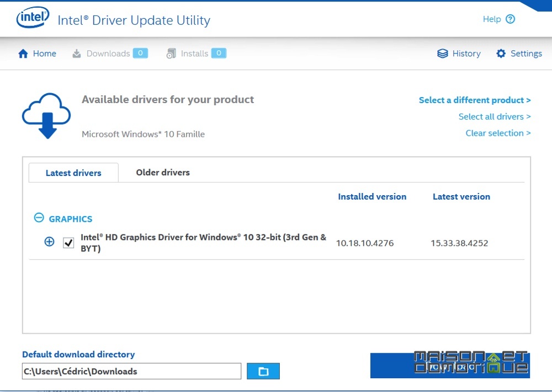Image resolution: width=552 pixels, height=392 pixels.
Task: Click the GRAPHICS category label
Action: point(71,219)
